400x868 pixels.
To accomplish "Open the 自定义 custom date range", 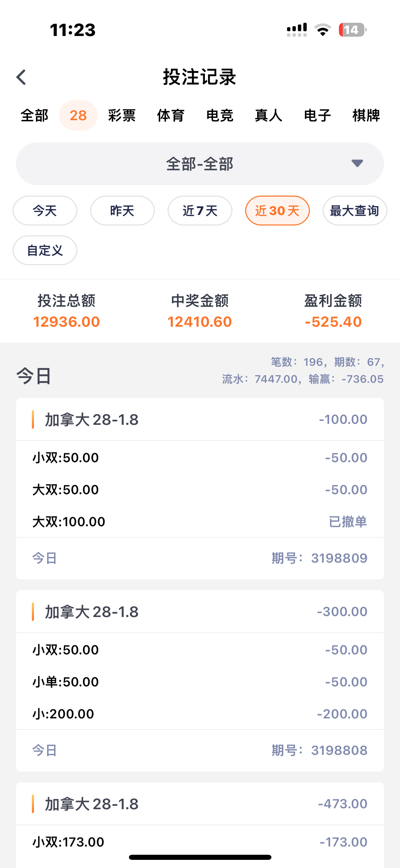I will [45, 250].
